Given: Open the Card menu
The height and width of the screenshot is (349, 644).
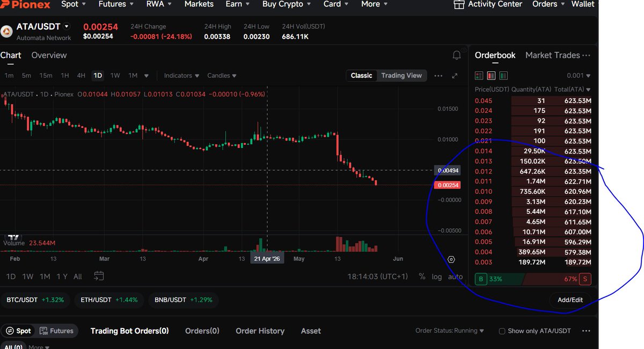Looking at the screenshot, I should [335, 4].
